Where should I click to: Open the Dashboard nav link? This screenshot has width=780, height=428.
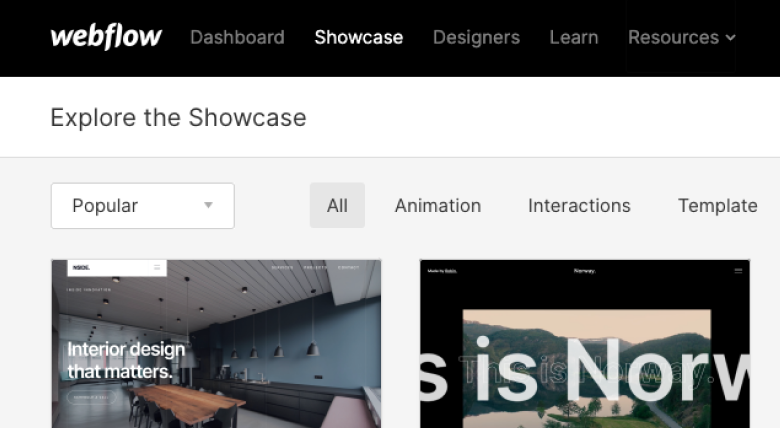237,37
